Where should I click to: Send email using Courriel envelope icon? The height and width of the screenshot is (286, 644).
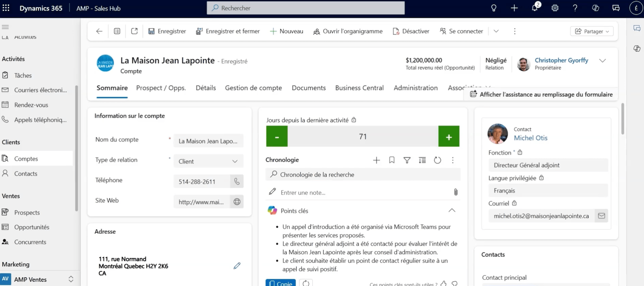pyautogui.click(x=601, y=216)
